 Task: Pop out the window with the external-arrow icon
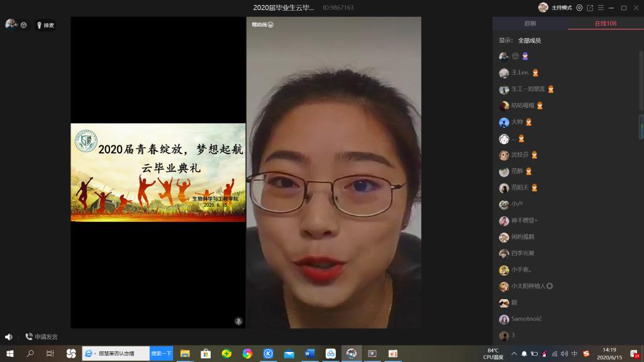pos(590,8)
